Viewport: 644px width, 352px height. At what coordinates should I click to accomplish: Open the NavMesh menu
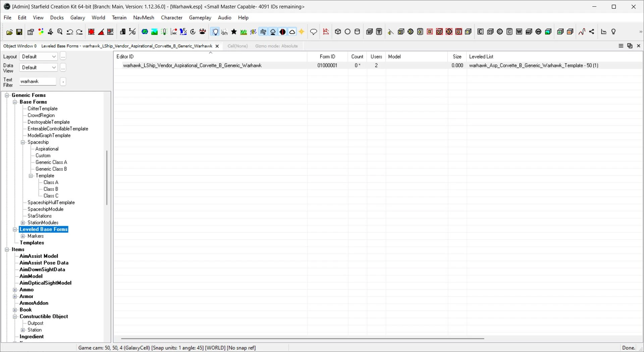[144, 18]
